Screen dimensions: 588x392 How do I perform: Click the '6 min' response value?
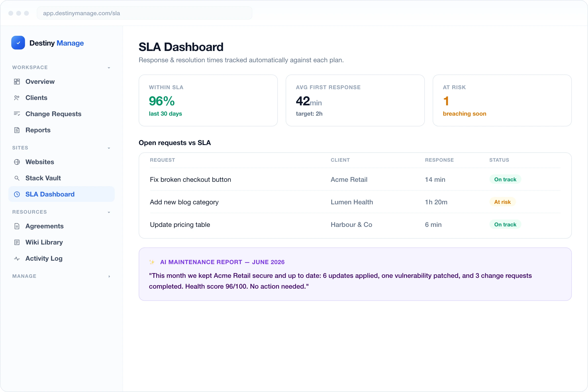(x=433, y=224)
